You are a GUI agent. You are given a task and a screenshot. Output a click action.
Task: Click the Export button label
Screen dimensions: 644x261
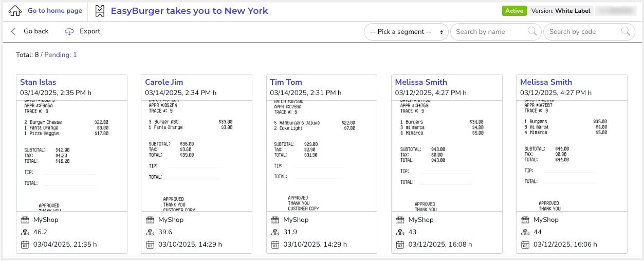90,32
